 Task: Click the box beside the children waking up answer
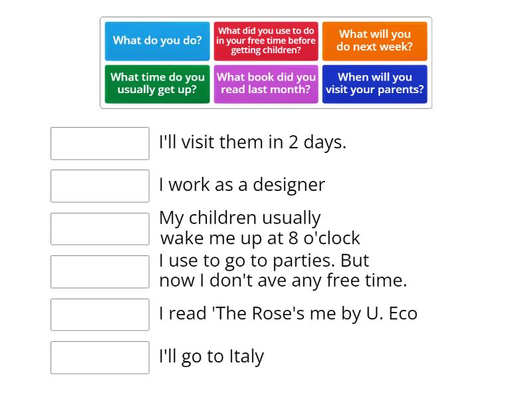click(x=100, y=229)
